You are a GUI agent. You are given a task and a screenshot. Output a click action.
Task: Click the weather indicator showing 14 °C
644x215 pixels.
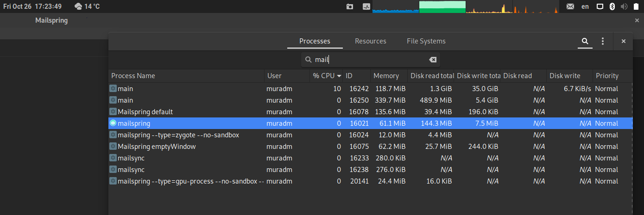click(x=87, y=6)
